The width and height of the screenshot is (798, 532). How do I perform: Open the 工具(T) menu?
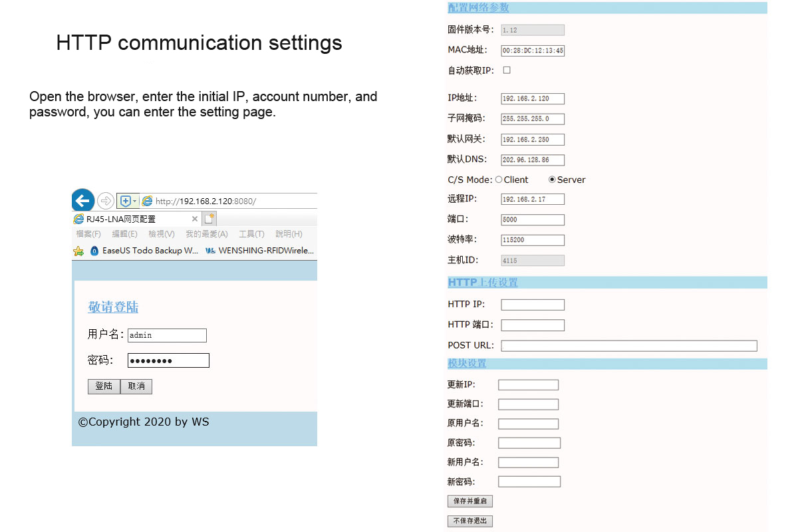pyautogui.click(x=251, y=234)
